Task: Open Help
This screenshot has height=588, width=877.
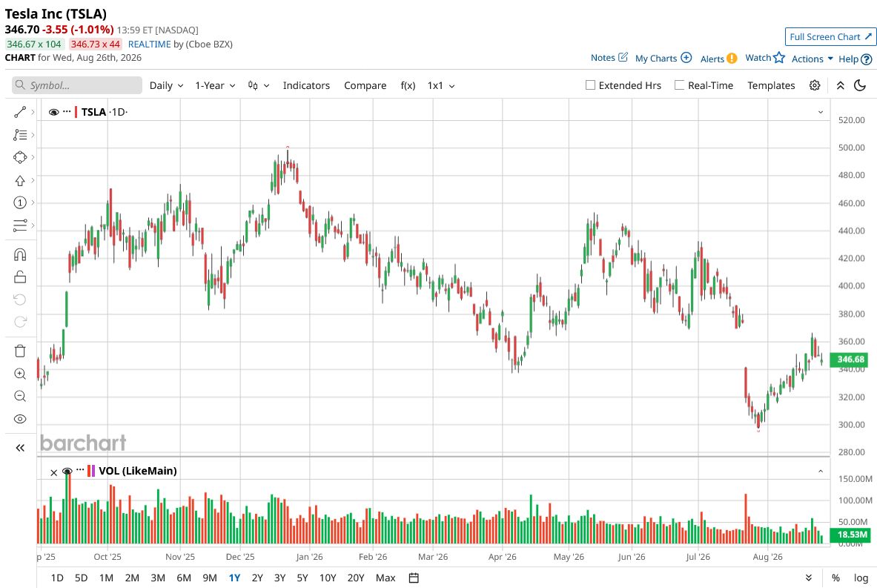Action: click(x=856, y=59)
